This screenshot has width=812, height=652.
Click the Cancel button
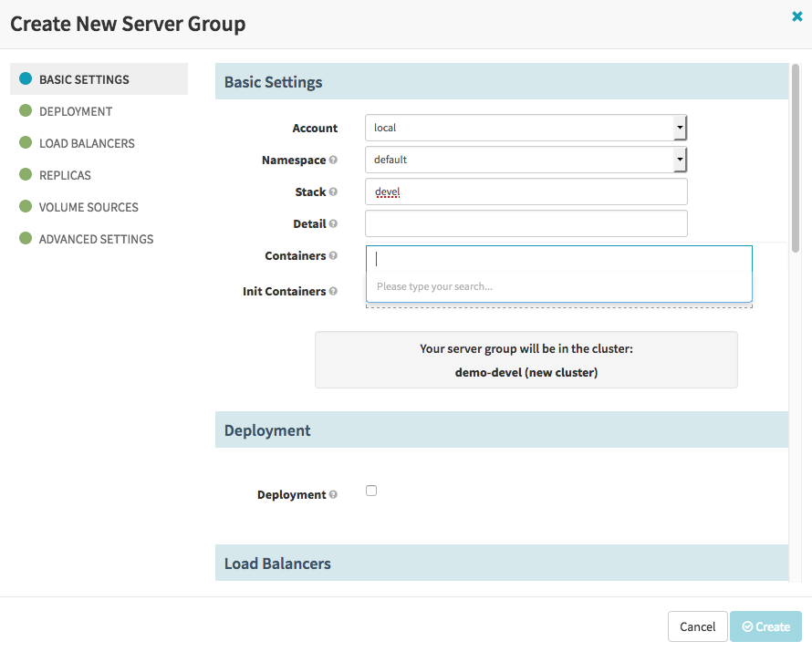coord(697,626)
